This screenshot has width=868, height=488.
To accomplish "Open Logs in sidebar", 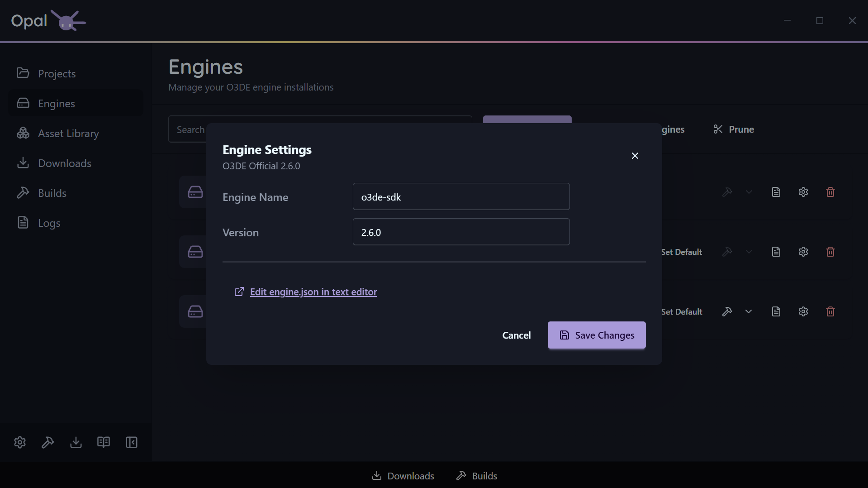I will point(76,223).
